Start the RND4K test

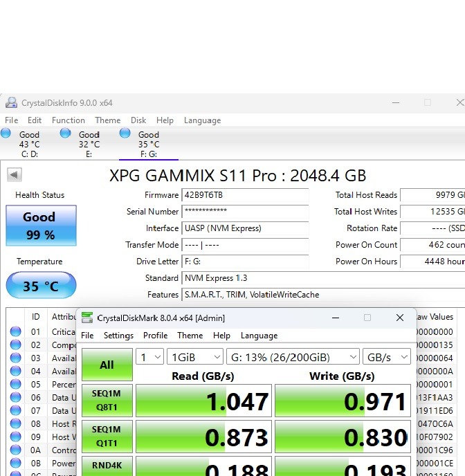(x=107, y=466)
